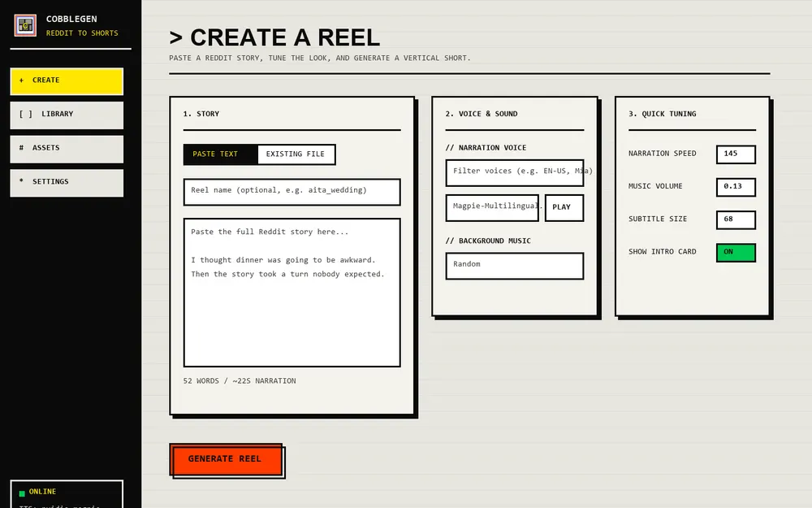The height and width of the screenshot is (508, 812).
Task: Open the Assets page in sidebar
Action: (x=67, y=149)
